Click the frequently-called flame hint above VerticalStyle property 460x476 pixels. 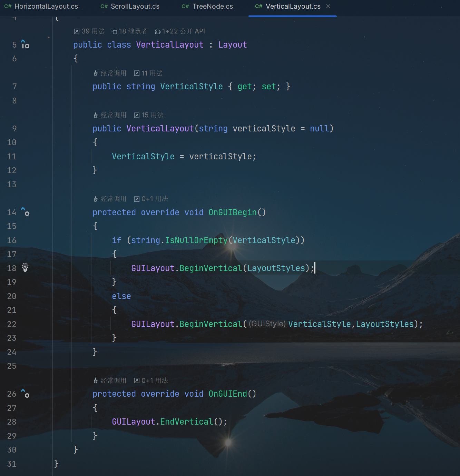[110, 73]
